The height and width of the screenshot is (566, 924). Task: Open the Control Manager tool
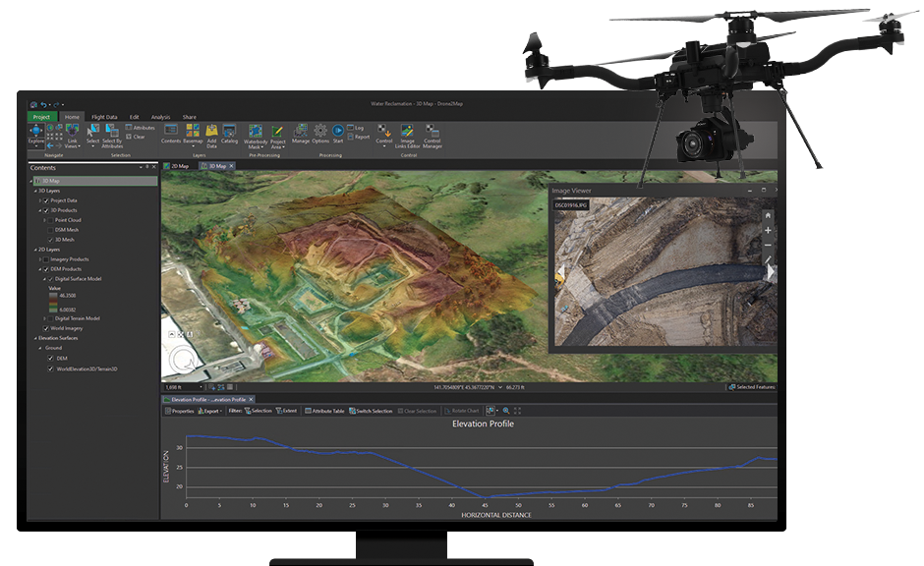tap(433, 132)
